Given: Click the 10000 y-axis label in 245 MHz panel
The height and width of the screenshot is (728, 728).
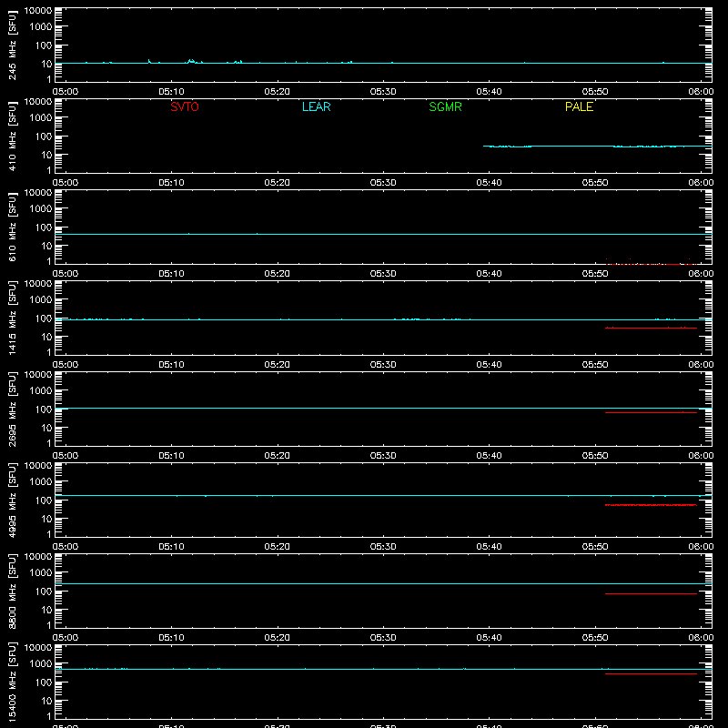Looking at the screenshot, I should pyautogui.click(x=38, y=11).
